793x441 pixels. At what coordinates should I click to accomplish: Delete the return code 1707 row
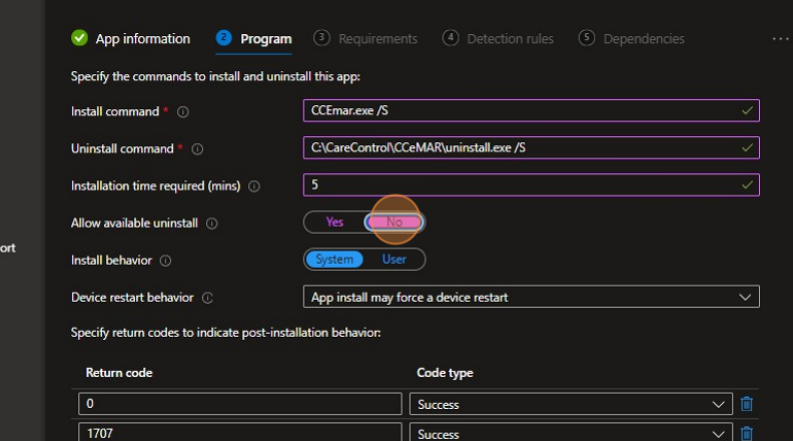click(x=746, y=434)
